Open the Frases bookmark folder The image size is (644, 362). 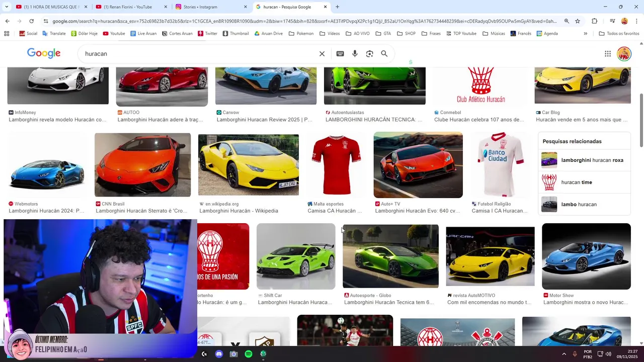[x=431, y=34]
